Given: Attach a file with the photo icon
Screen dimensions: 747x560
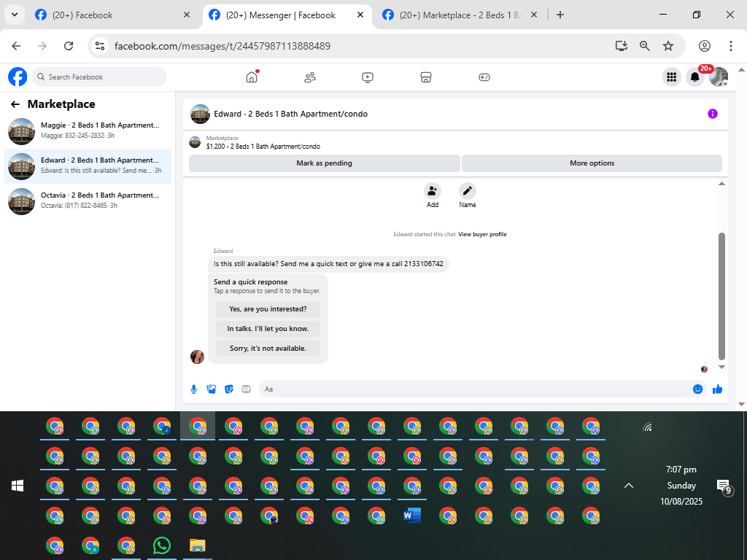Looking at the screenshot, I should click(212, 389).
